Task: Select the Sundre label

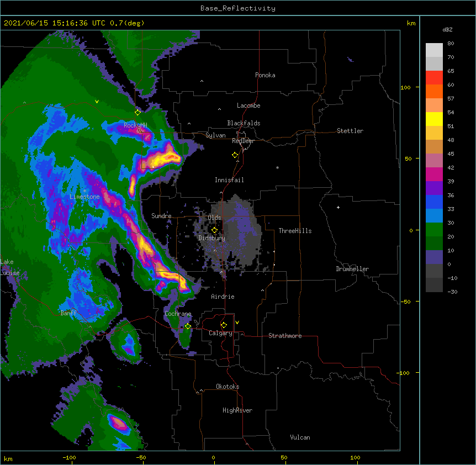Action: (161, 216)
